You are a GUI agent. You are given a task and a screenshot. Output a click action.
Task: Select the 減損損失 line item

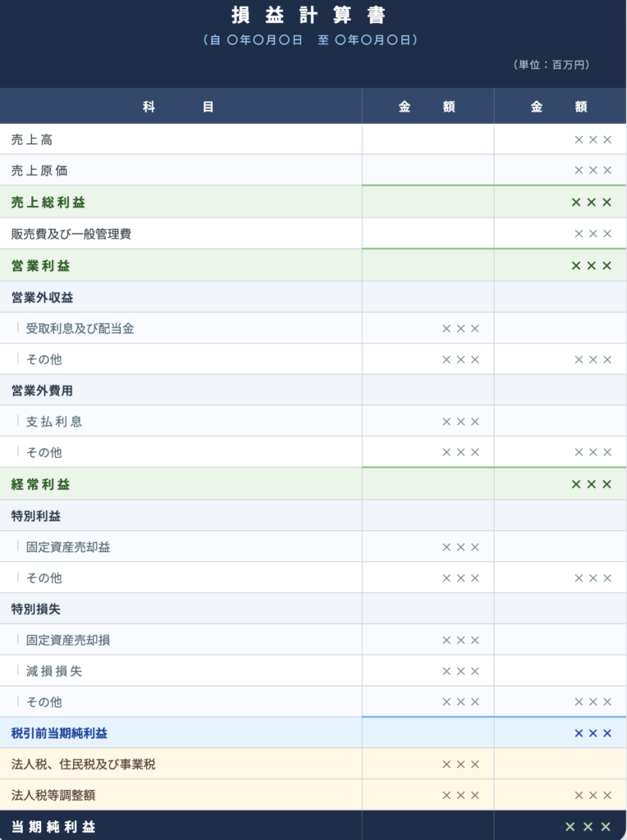click(54, 671)
